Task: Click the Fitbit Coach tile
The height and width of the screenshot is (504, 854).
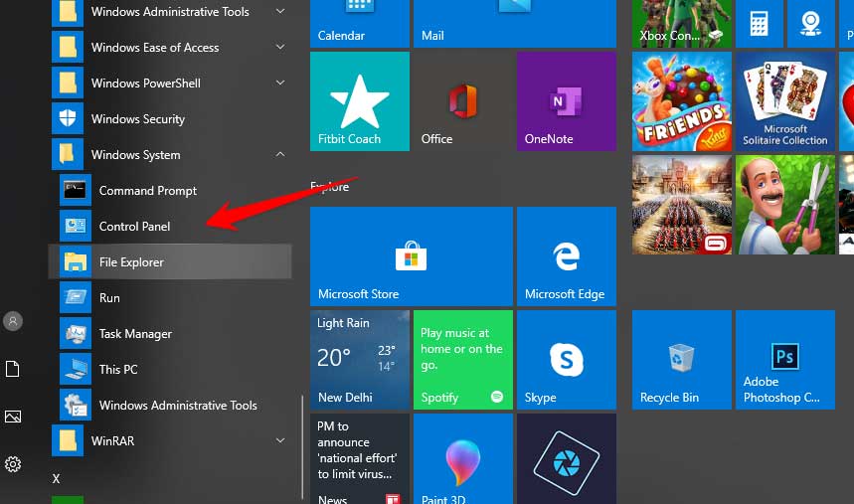Action: (x=360, y=101)
